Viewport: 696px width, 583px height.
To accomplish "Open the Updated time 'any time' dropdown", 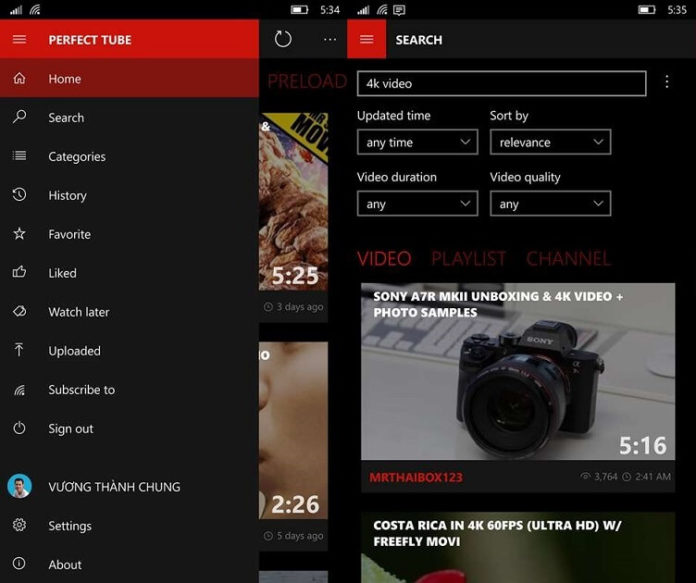I will (417, 142).
